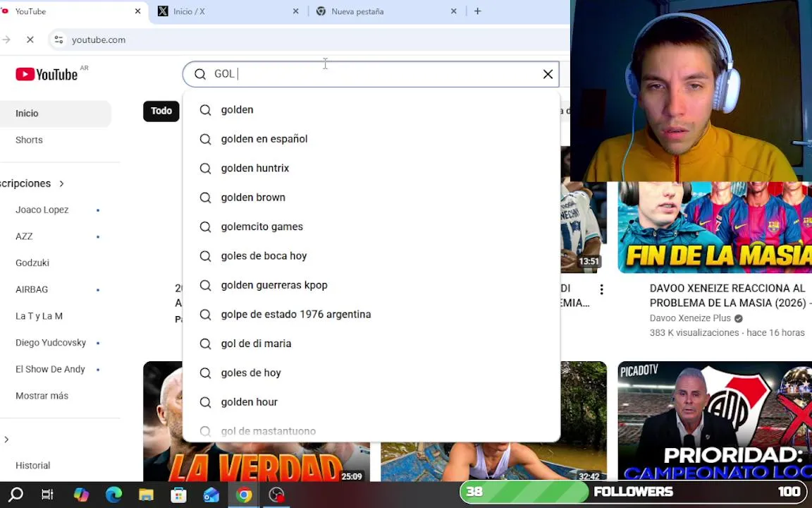Image resolution: width=812 pixels, height=508 pixels.
Task: Switch to the Nueva pestaña tab
Action: (x=386, y=11)
